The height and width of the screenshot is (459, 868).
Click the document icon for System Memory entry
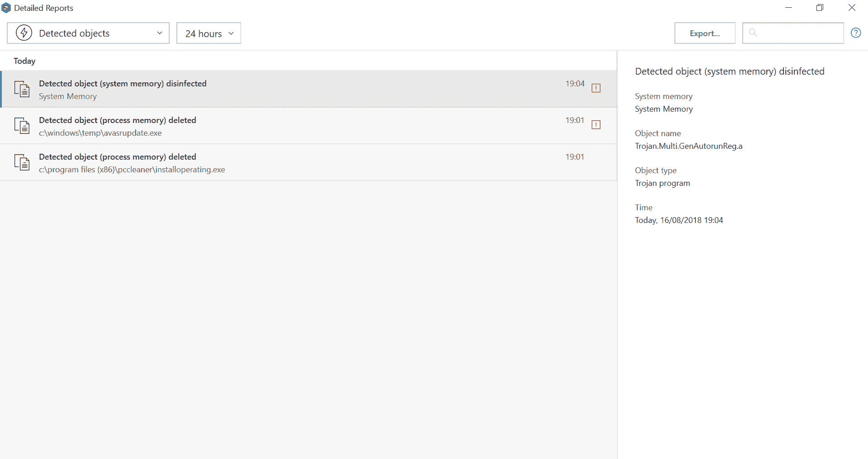point(22,89)
